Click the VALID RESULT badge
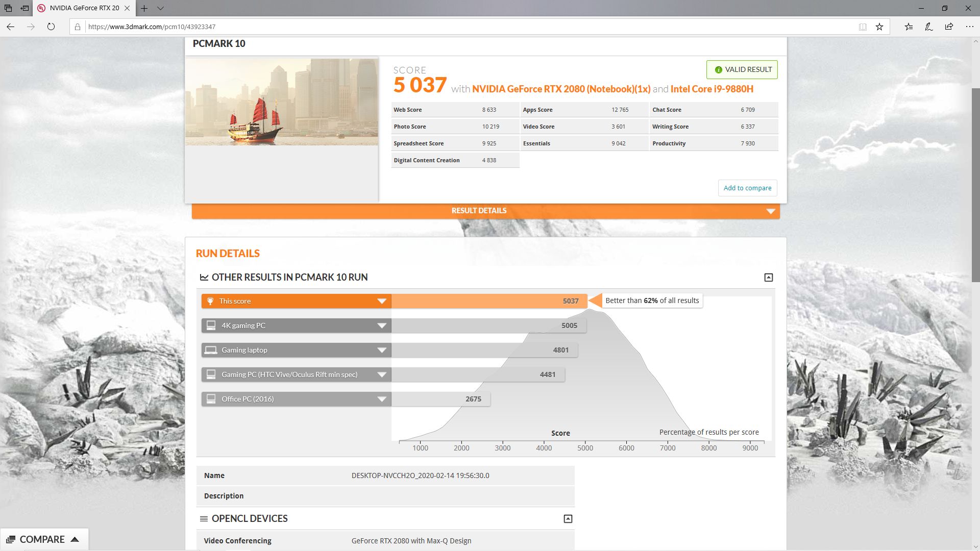980x551 pixels. [742, 70]
